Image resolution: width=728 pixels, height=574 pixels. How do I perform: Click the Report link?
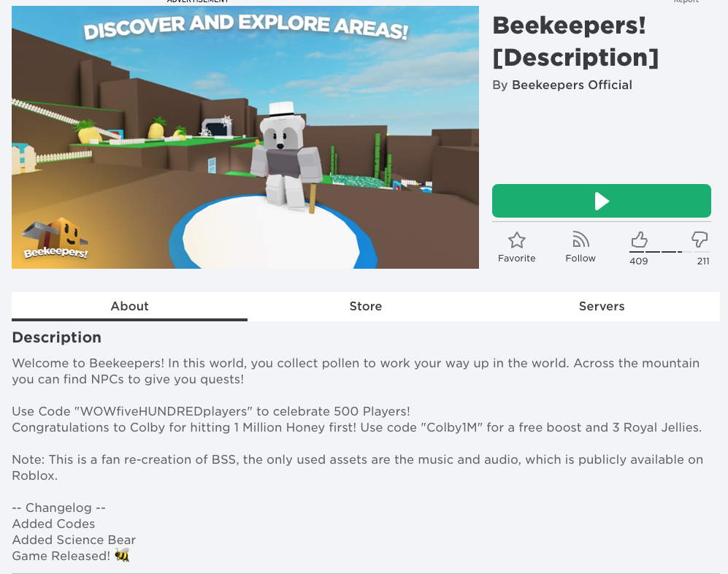click(686, 1)
